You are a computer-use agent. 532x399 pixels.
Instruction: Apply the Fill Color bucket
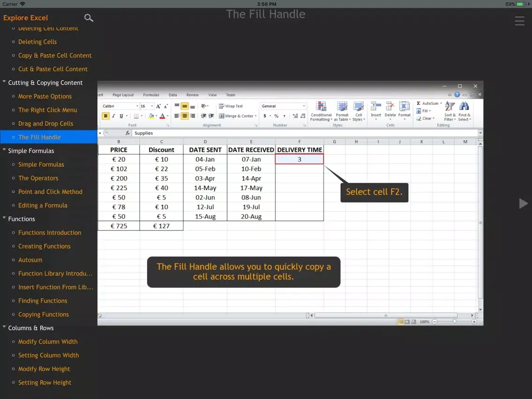coord(151,116)
